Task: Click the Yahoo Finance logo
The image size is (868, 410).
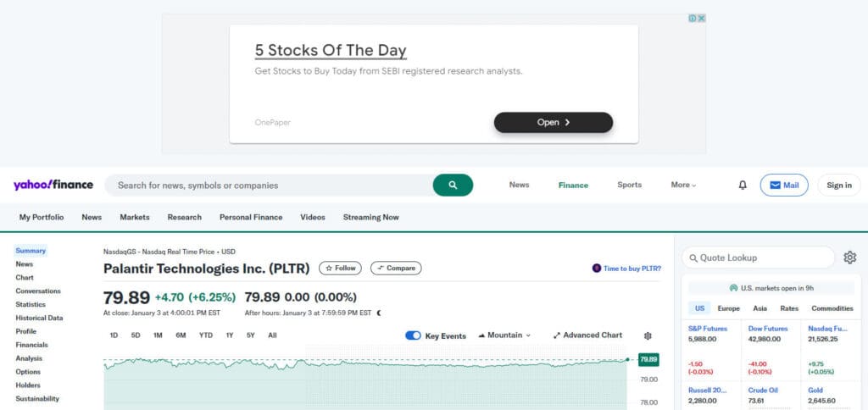Action: click(53, 185)
